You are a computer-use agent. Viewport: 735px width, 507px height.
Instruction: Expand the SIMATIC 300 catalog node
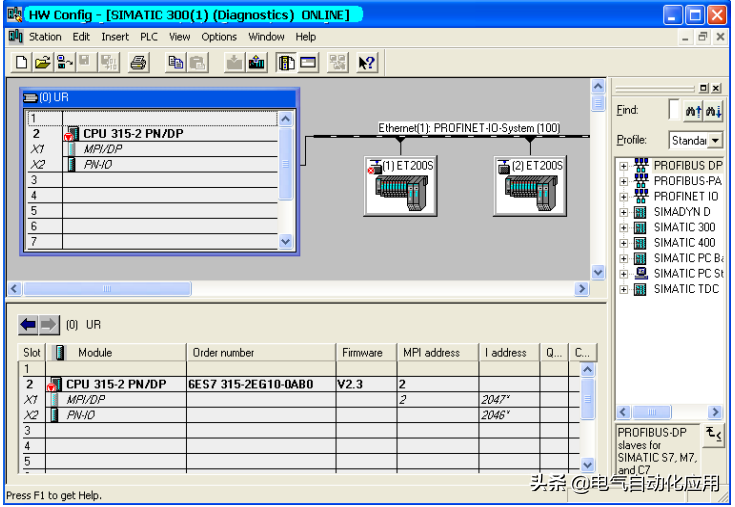point(624,228)
